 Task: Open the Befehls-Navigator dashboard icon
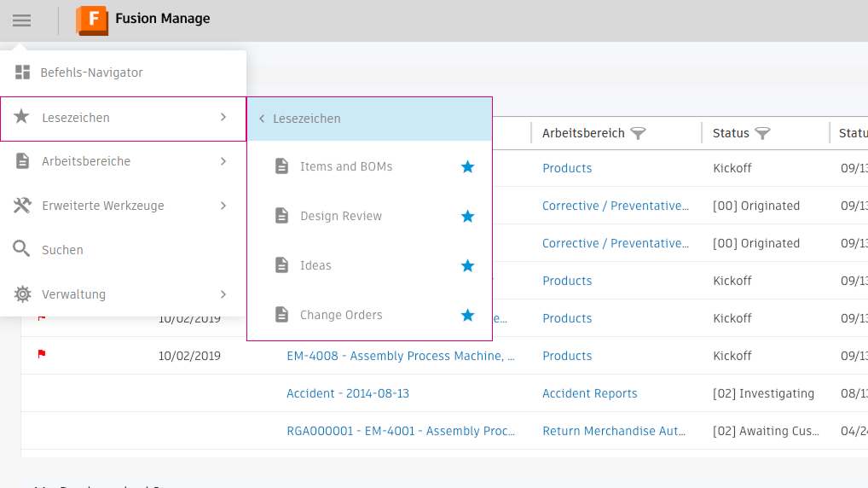point(22,73)
